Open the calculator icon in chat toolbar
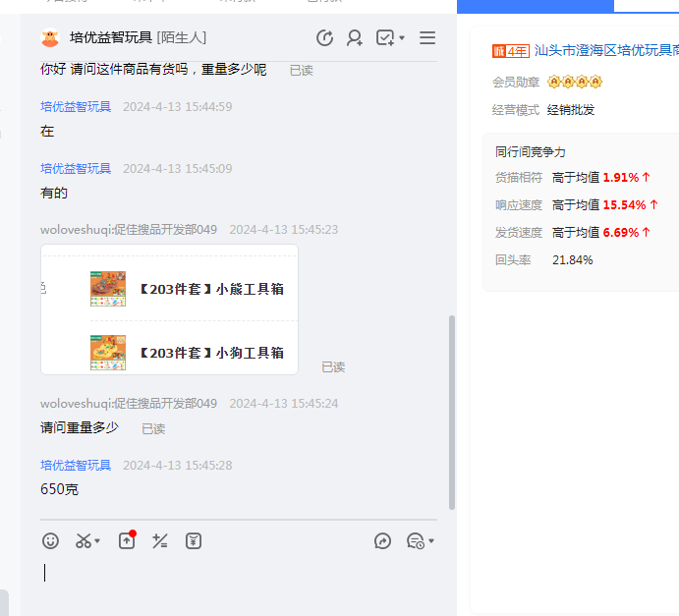 (x=160, y=540)
